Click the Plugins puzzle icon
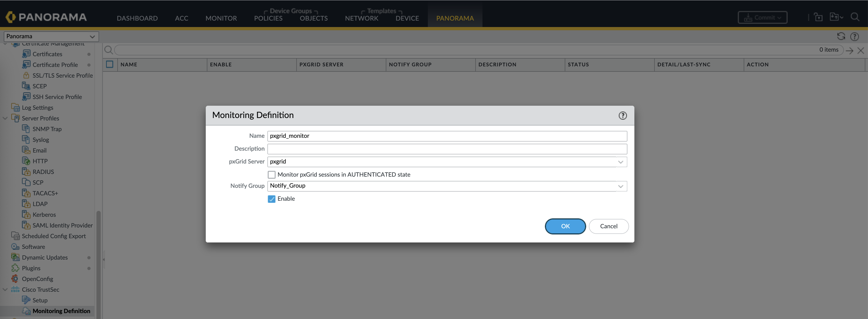 [x=15, y=268]
